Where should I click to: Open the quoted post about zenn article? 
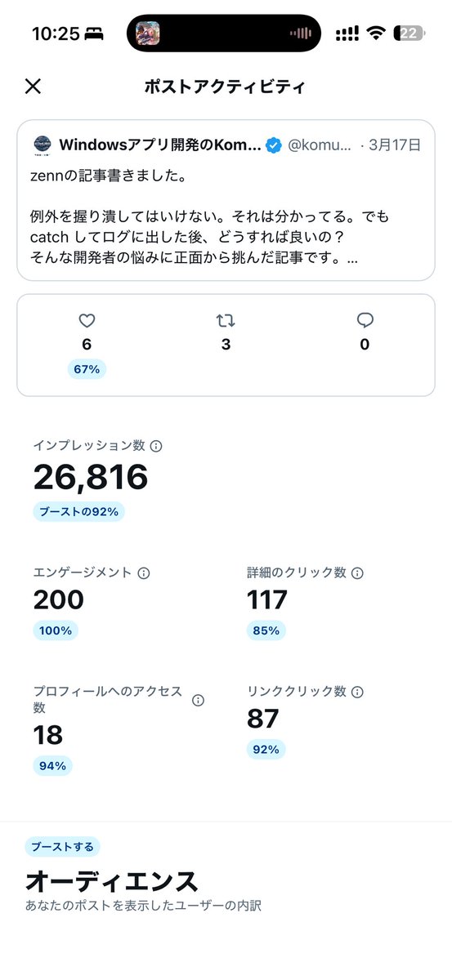point(226,200)
